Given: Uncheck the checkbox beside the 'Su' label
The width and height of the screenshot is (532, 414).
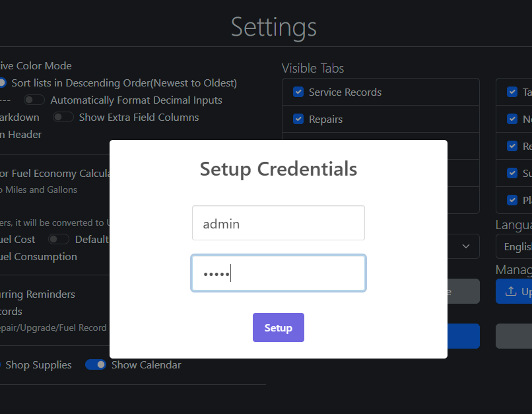Looking at the screenshot, I should [512, 173].
